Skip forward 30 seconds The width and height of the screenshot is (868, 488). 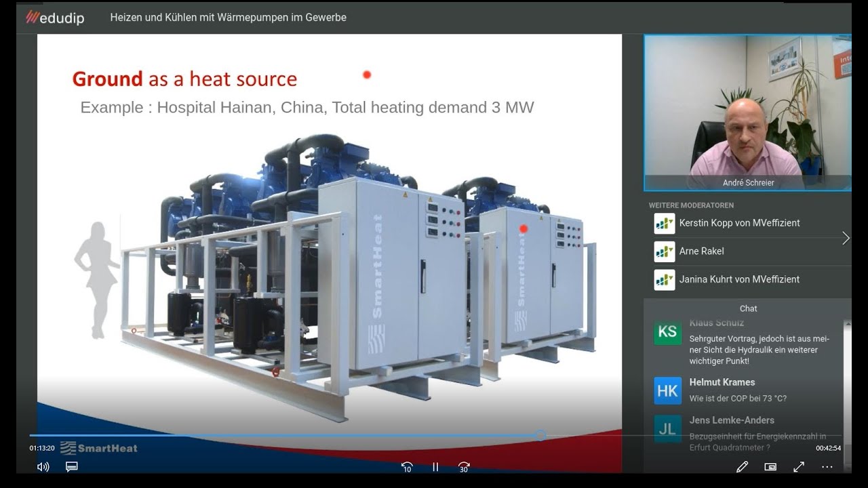point(464,467)
